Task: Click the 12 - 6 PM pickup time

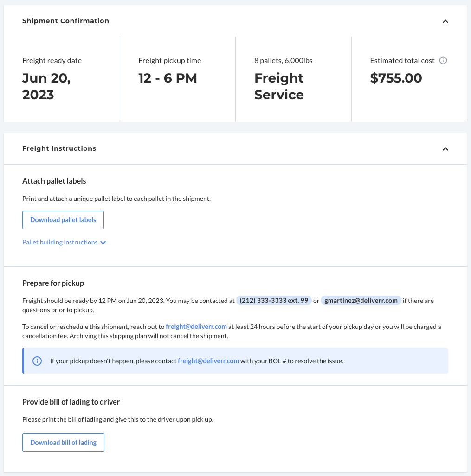Action: pyautogui.click(x=168, y=78)
